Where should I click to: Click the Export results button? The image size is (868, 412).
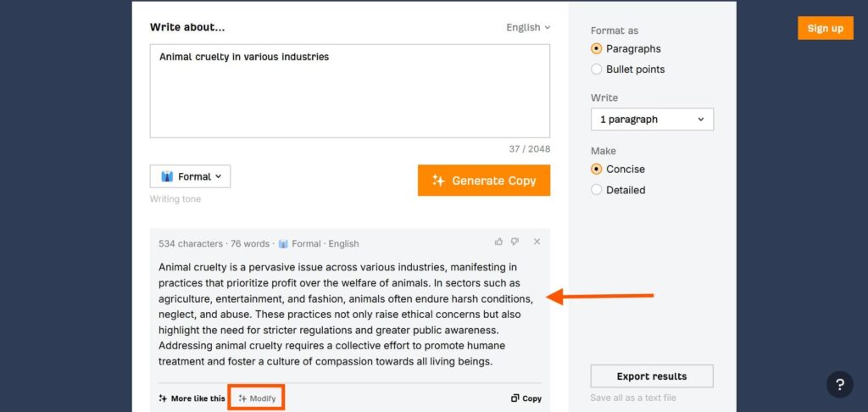pyautogui.click(x=652, y=376)
